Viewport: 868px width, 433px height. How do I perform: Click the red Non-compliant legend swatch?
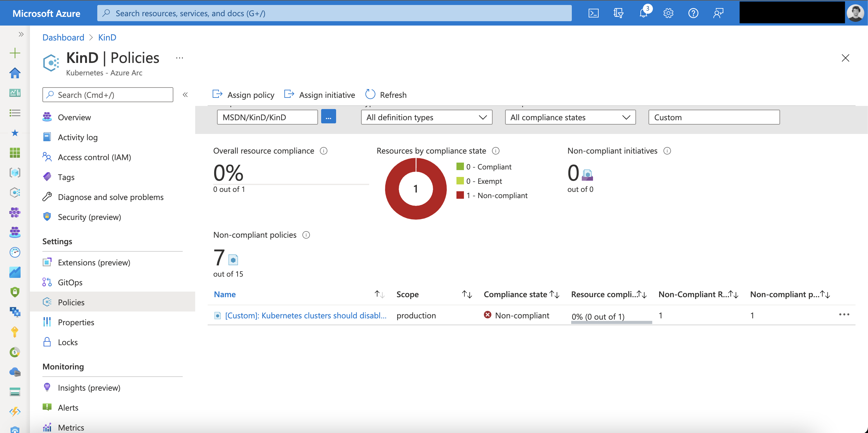(x=460, y=195)
